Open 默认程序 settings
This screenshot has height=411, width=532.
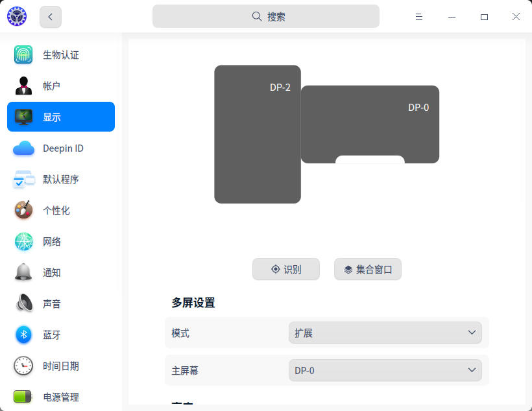coord(61,179)
